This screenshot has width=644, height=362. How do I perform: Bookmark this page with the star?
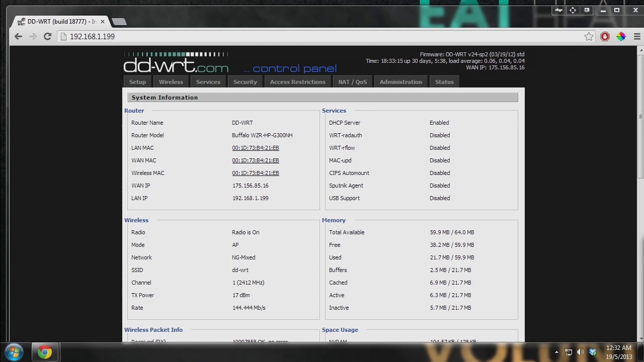coord(589,36)
